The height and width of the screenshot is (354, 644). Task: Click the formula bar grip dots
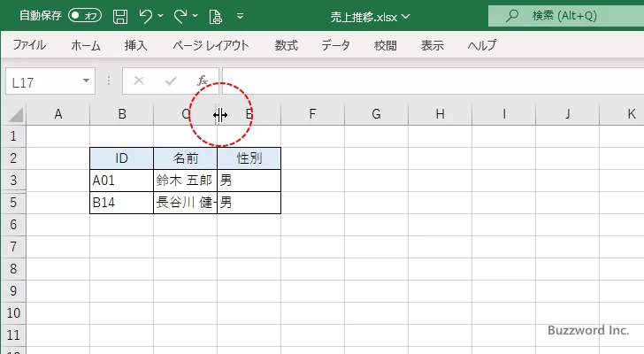tap(109, 81)
